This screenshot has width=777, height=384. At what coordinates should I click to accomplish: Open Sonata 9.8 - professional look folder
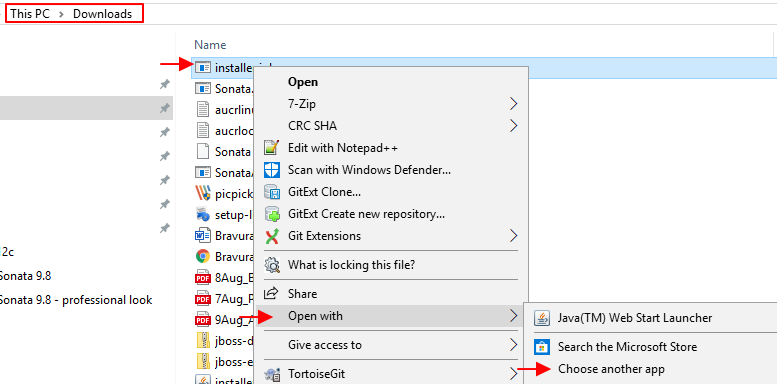(75, 300)
